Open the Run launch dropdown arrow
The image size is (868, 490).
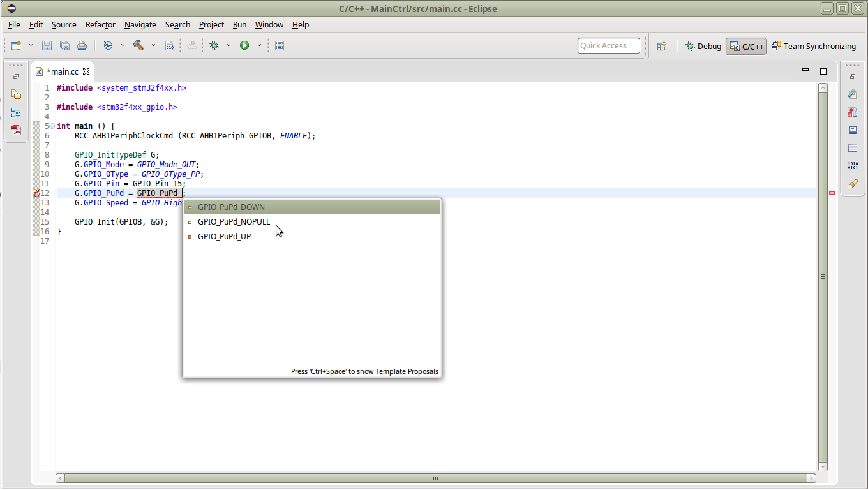[x=259, y=46]
